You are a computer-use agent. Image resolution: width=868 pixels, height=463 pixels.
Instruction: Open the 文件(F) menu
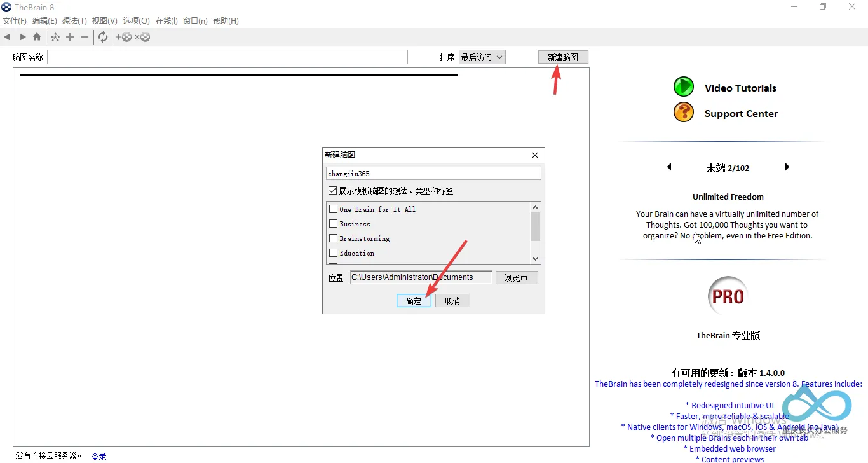[15, 21]
